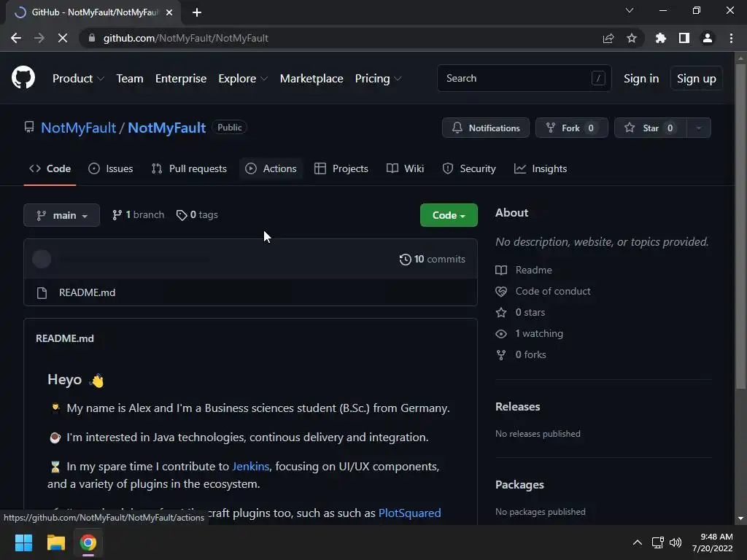Click 0 forks link in About
The image size is (747, 560).
click(x=531, y=354)
